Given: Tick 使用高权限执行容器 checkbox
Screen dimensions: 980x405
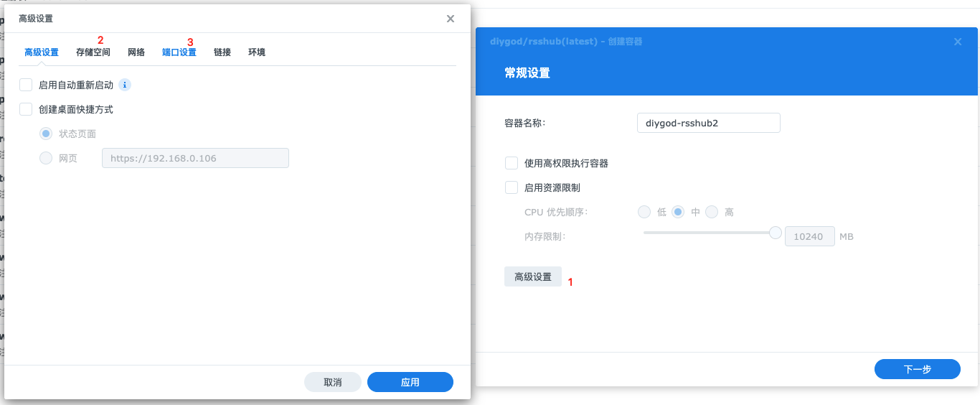Looking at the screenshot, I should [512, 163].
